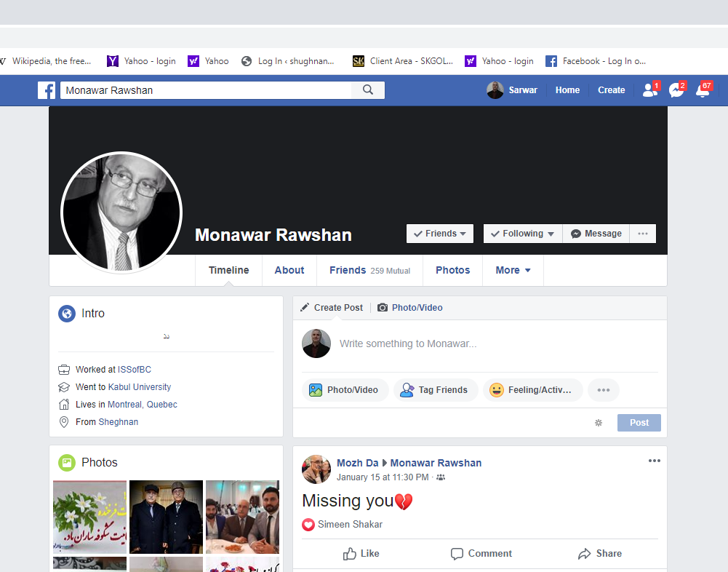Click the second Yahoo - login bookmark
The image size is (728, 572).
(500, 61)
